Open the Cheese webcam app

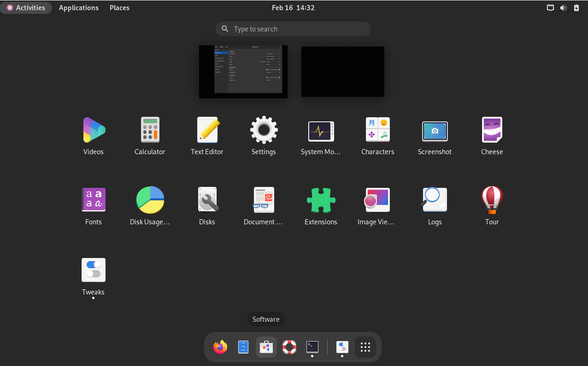(x=492, y=130)
